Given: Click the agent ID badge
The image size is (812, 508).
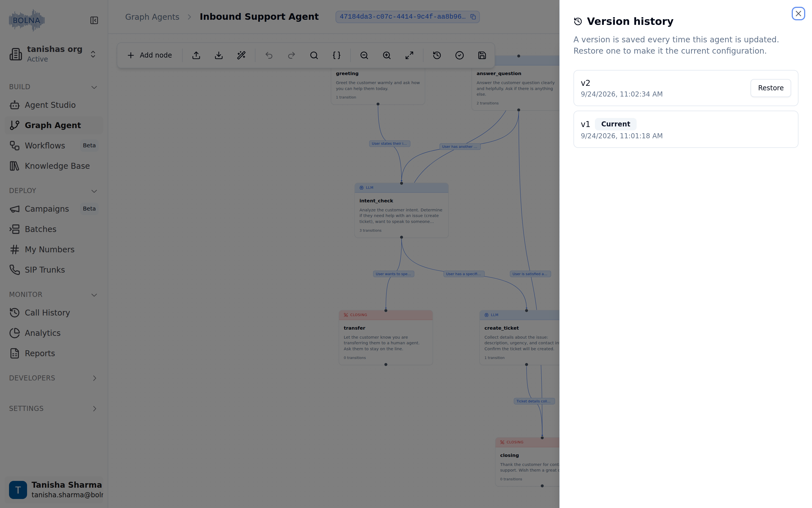Looking at the screenshot, I should pyautogui.click(x=407, y=17).
